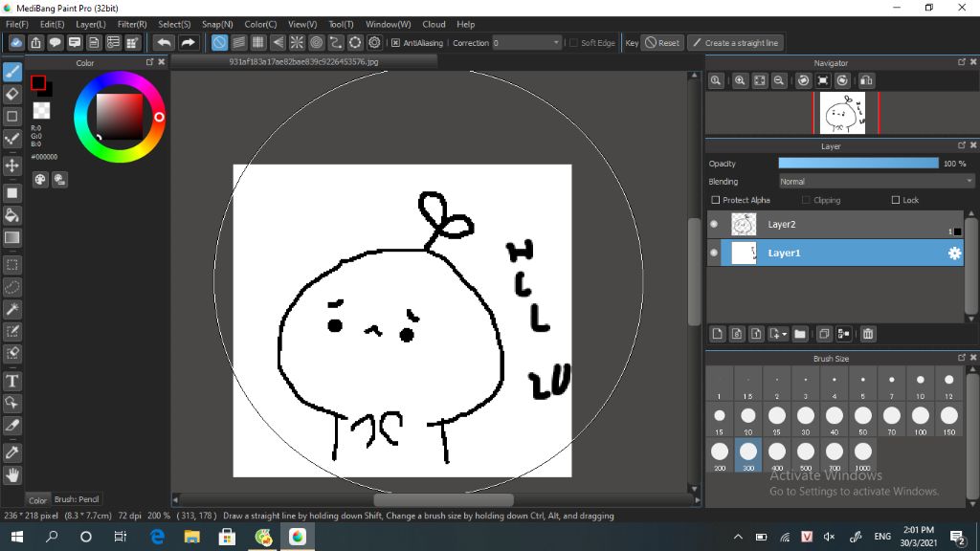Viewport: 980px width, 551px height.
Task: Open the add-layer dropdown arrow
Action: [785, 334]
